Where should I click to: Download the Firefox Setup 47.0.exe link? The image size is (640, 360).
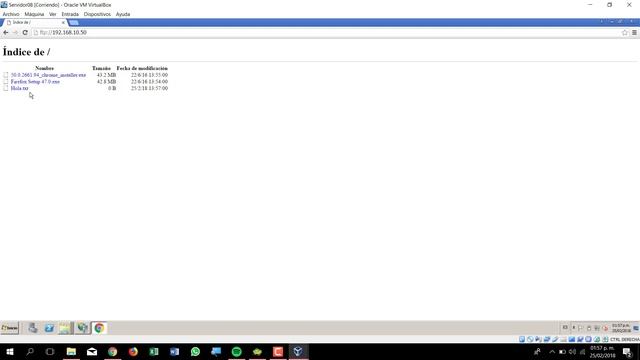[x=35, y=82]
